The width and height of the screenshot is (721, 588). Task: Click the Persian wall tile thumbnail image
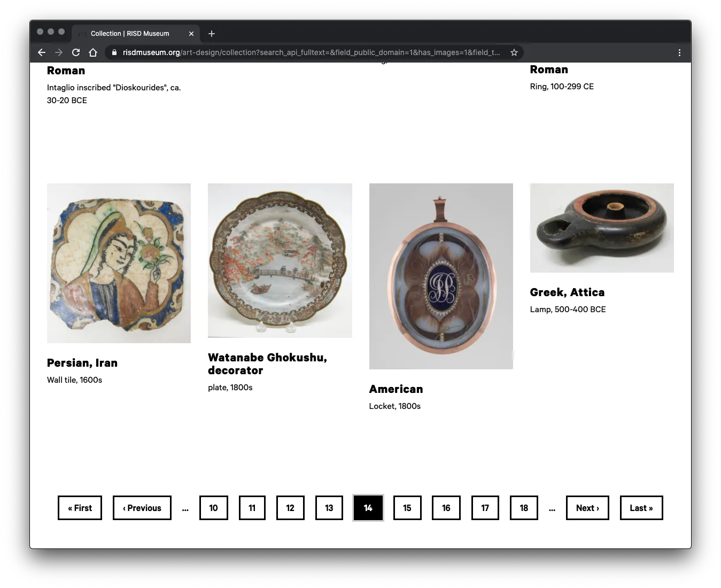118,262
